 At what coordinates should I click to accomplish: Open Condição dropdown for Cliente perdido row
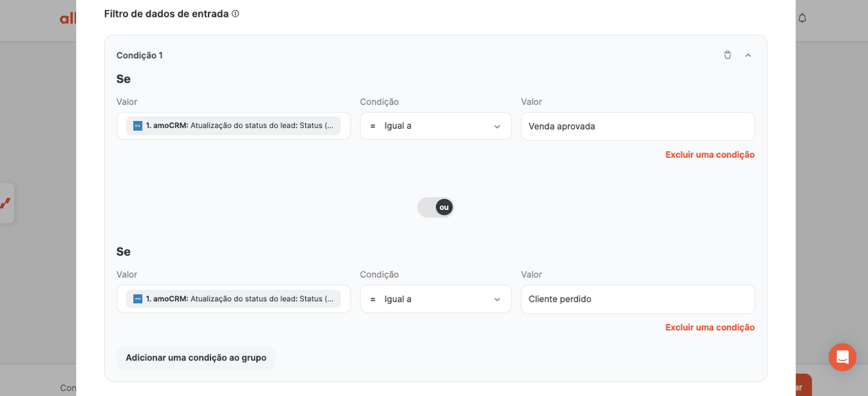coord(435,299)
